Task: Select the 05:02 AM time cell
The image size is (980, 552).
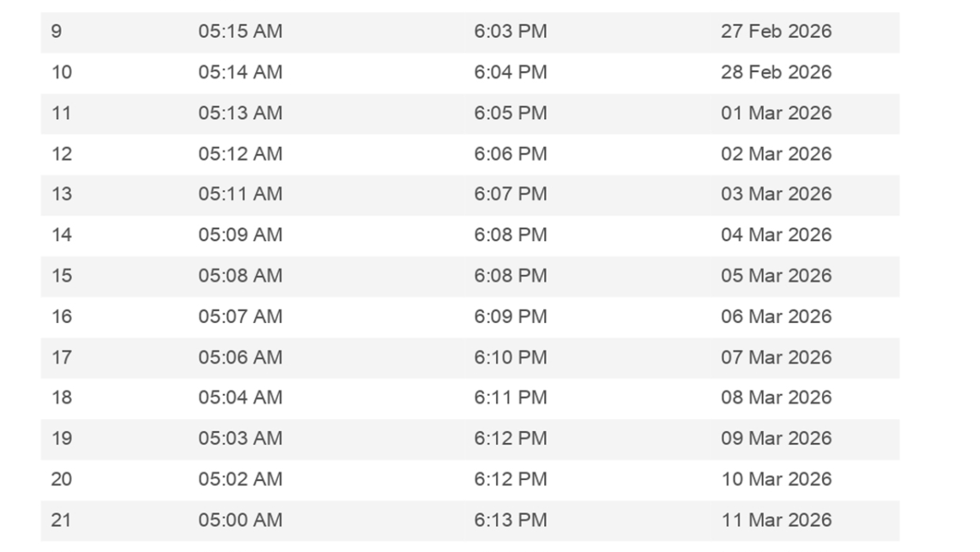Action: click(x=240, y=479)
